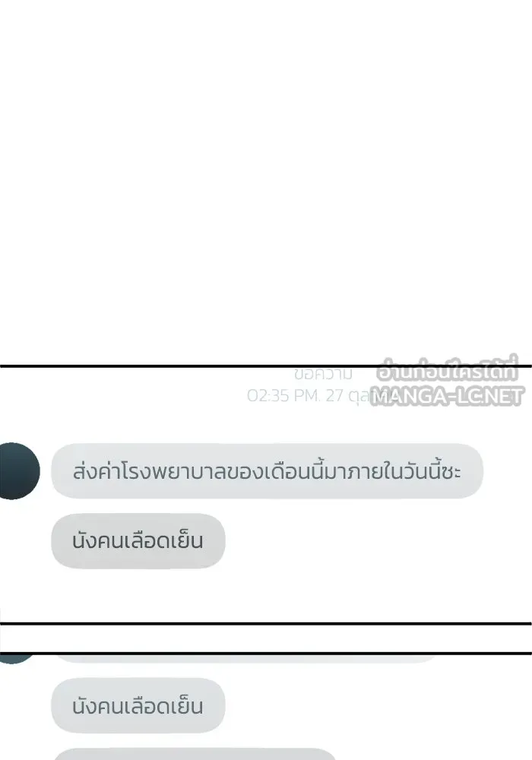Click the cut-off gray bubble at the screen bottom
This screenshot has height=760, width=532.
(194, 754)
